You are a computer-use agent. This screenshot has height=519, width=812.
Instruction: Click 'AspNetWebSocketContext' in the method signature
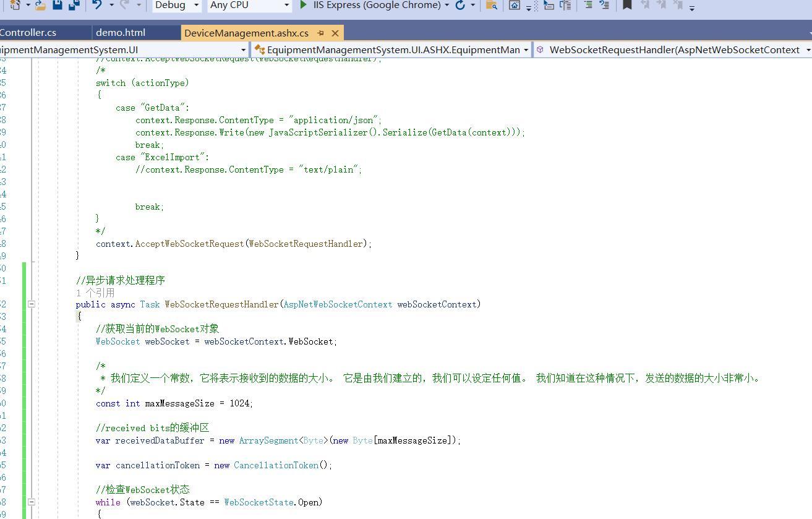pos(338,304)
